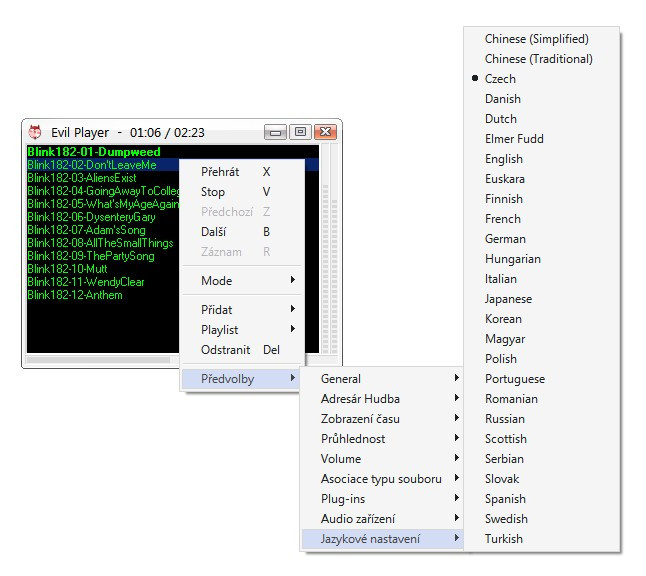Select French language
The image size is (646, 576).
pos(542,219)
